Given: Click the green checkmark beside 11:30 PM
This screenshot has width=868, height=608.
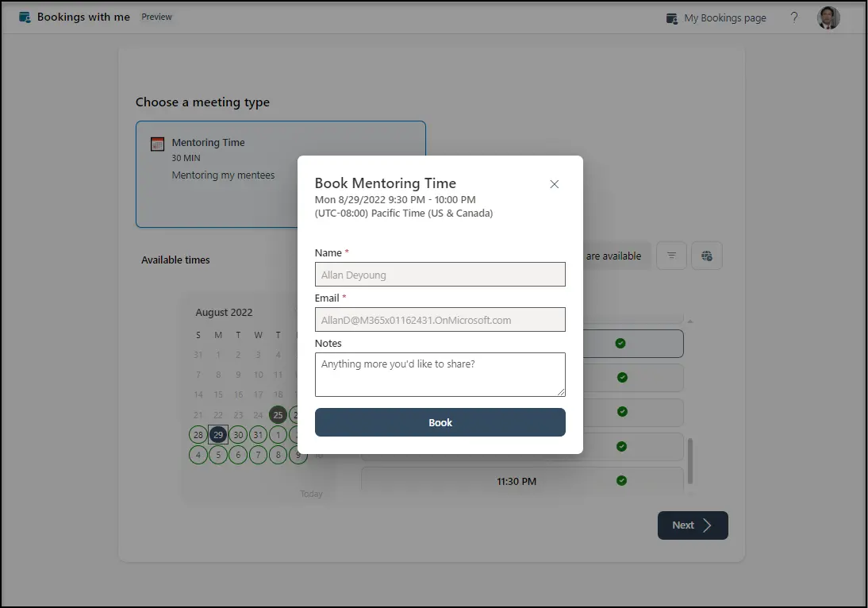Looking at the screenshot, I should pos(622,481).
